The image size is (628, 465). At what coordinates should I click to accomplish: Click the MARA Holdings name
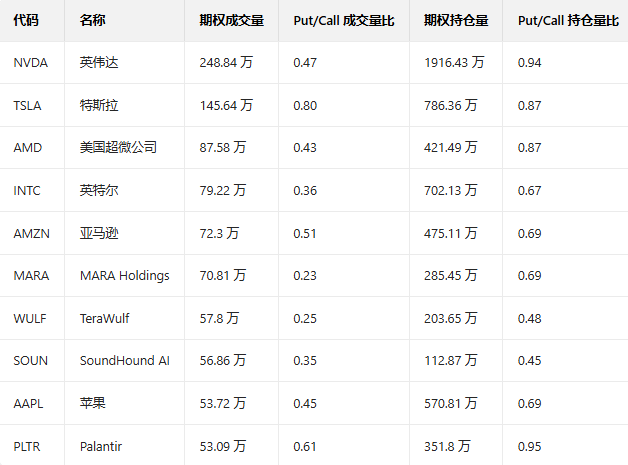tap(124, 275)
